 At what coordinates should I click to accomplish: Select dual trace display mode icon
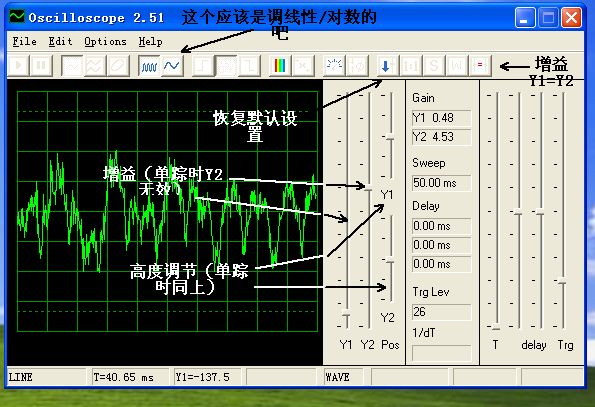(x=95, y=66)
